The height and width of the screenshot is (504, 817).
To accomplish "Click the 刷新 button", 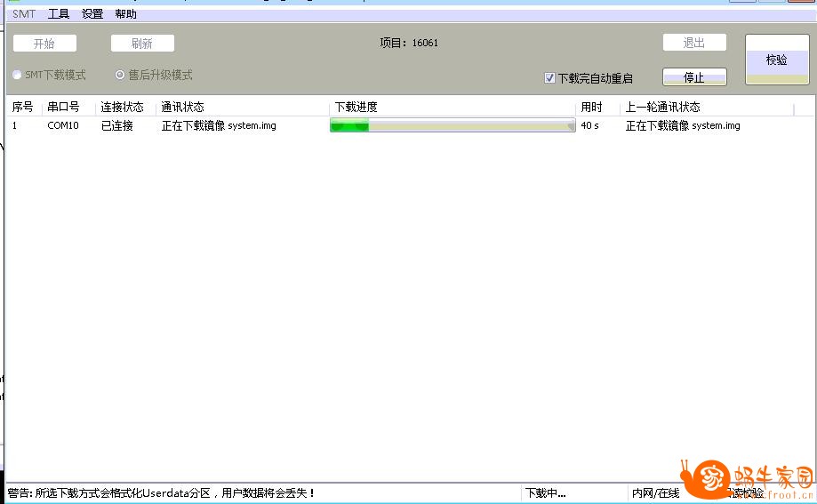I will click(x=142, y=44).
